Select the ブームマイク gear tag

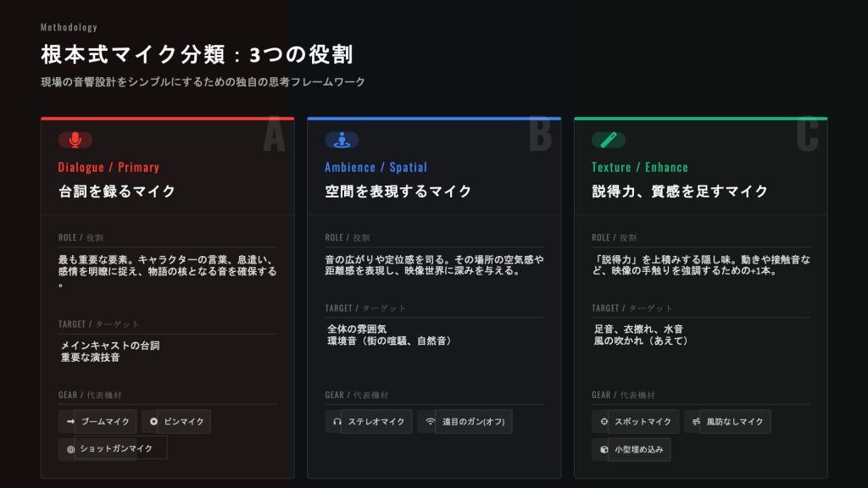pos(105,421)
